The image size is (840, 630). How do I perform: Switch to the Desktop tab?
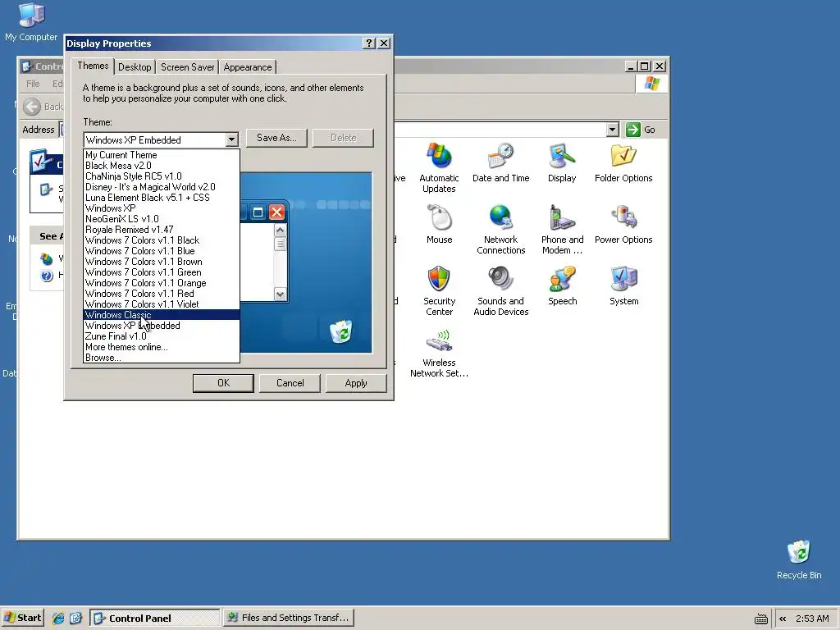135,67
